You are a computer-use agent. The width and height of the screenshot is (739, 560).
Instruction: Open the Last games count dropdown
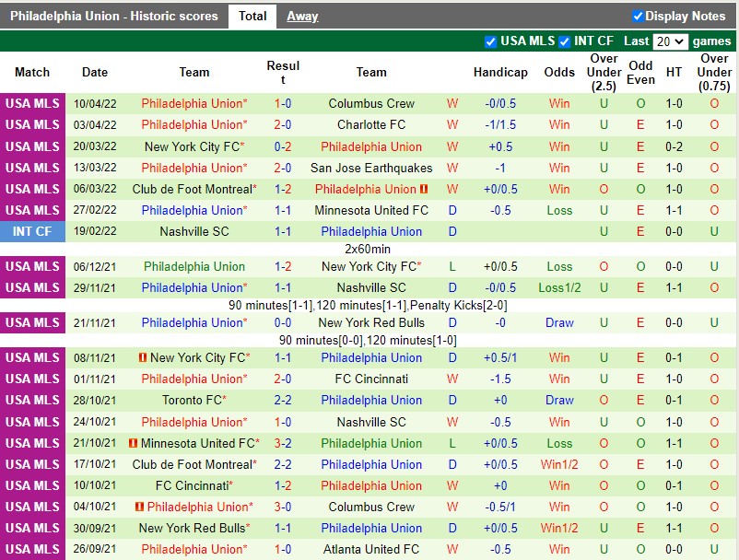pyautogui.click(x=670, y=41)
